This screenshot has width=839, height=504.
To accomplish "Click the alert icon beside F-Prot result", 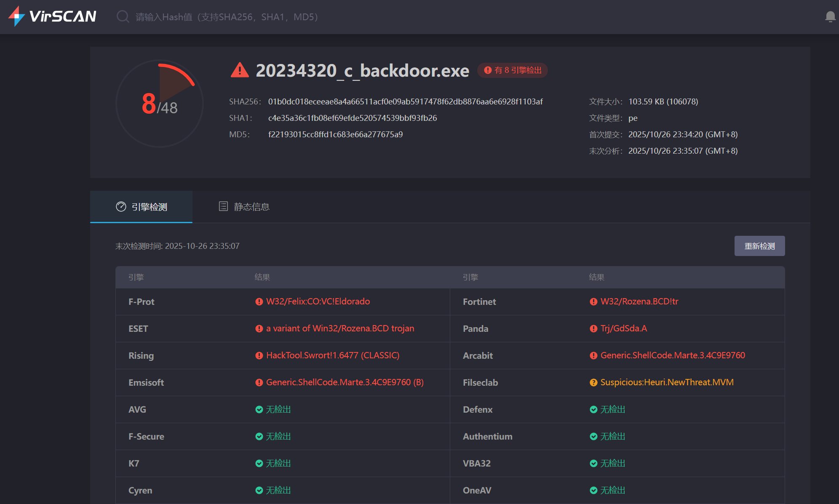I will pos(259,301).
